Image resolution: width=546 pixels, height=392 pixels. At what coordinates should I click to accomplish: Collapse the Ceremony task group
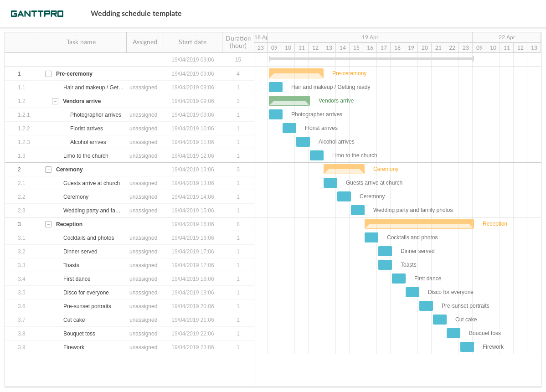coord(48,169)
